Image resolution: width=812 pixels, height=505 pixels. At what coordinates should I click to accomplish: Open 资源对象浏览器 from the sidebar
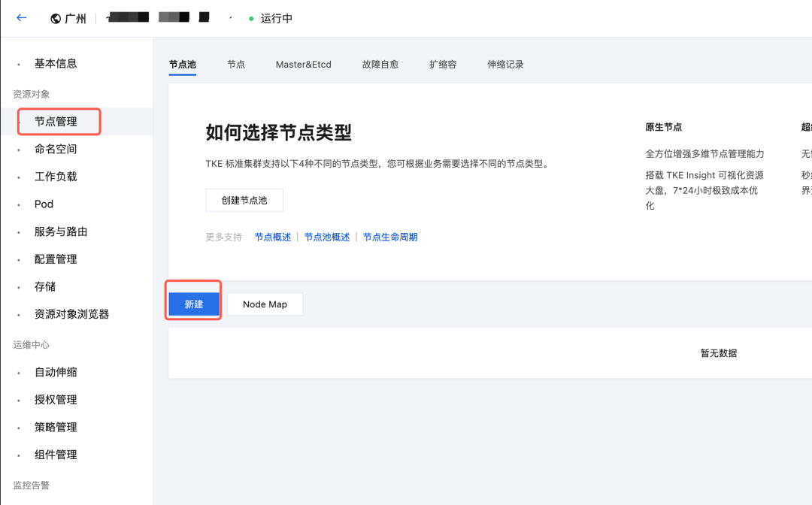point(72,313)
